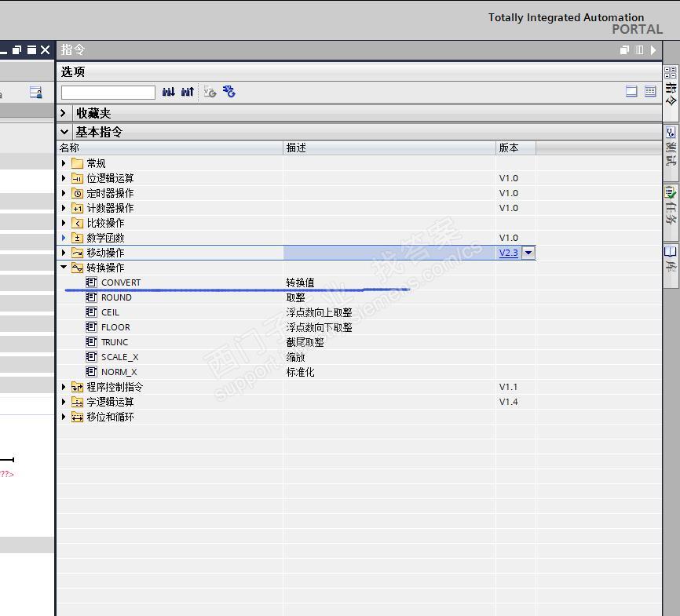680x616 pixels.
Task: Collapse the 转换操作 folder
Action: click(64, 268)
